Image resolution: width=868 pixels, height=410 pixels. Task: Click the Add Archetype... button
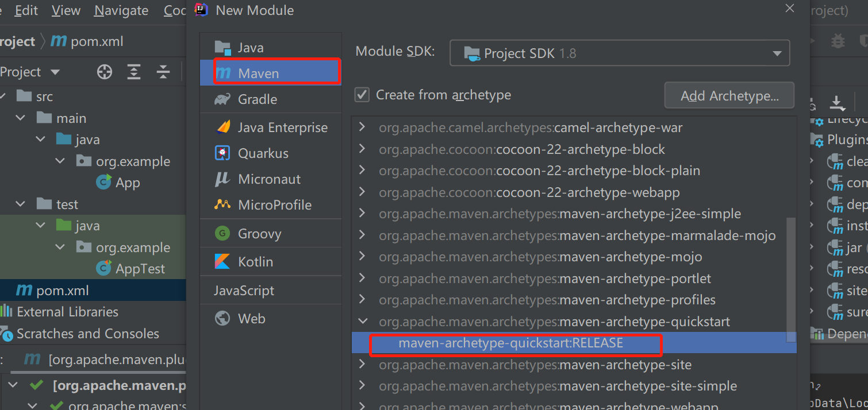(729, 95)
